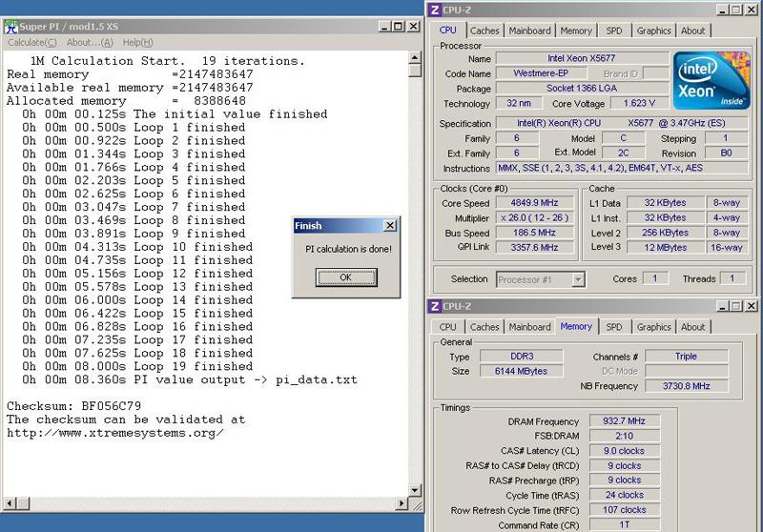This screenshot has height=532, width=763.
Task: Click the Loop 19 finished line
Action: pos(137,366)
